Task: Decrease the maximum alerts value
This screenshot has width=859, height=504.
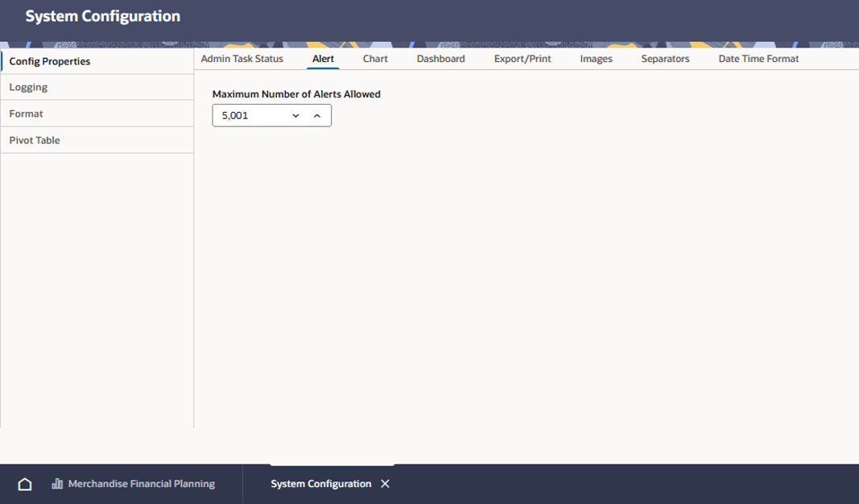Action: coord(295,116)
